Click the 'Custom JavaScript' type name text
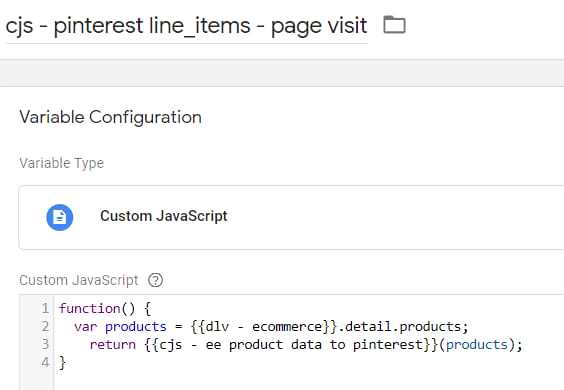 164,216
